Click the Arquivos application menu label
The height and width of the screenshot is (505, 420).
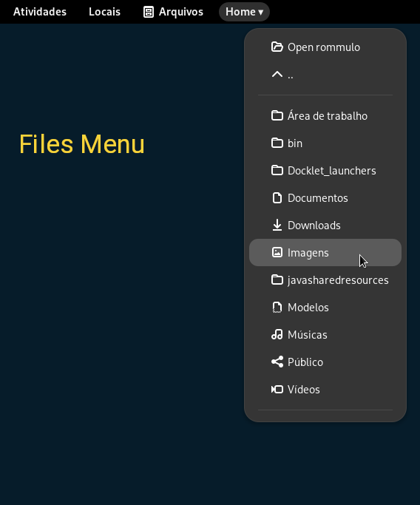181,12
